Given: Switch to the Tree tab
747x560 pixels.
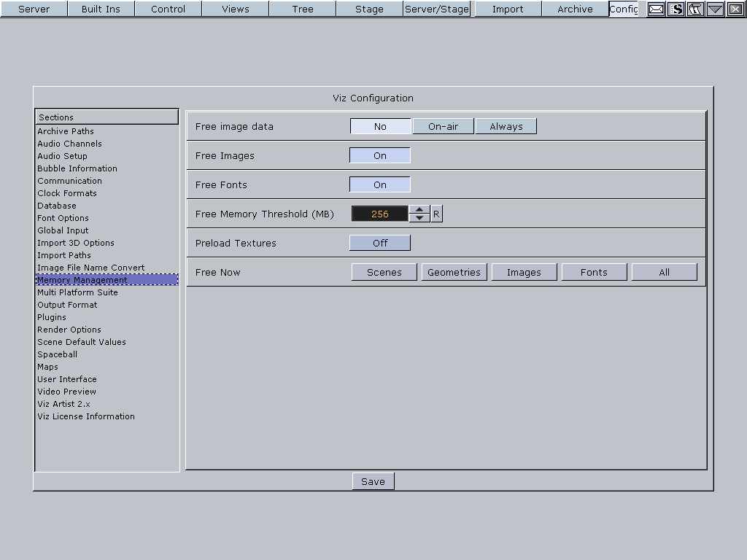Looking at the screenshot, I should (302, 9).
